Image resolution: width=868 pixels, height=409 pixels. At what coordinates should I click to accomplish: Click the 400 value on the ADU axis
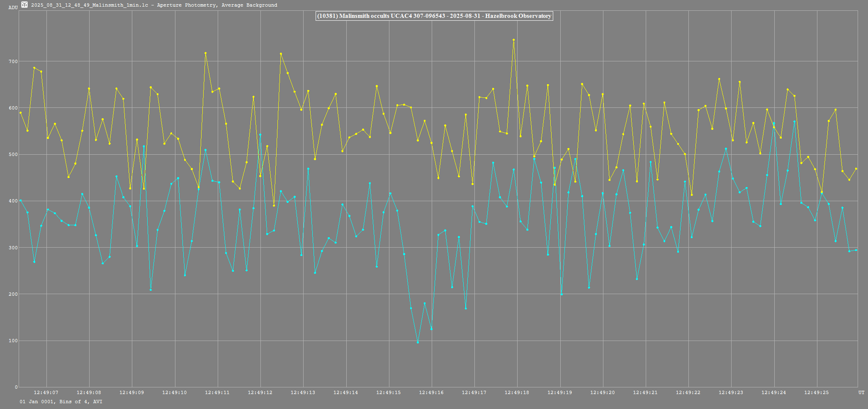tap(13, 201)
